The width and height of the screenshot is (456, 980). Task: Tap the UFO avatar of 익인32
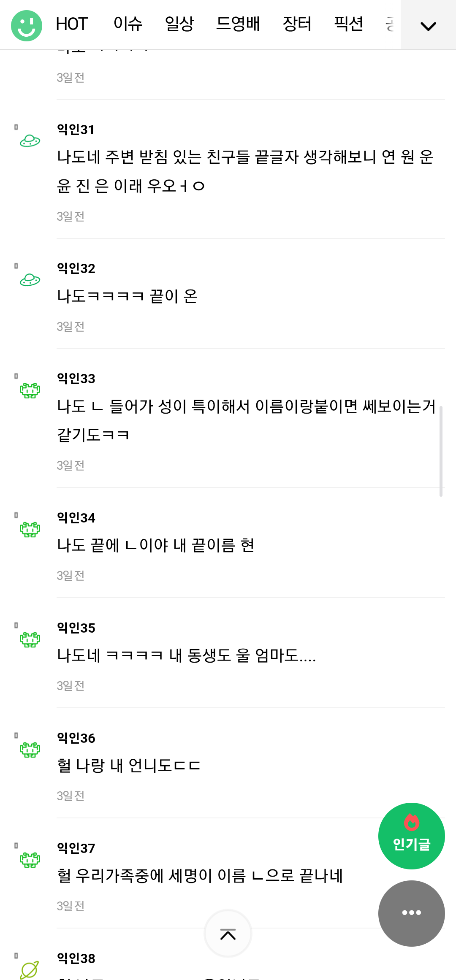(x=30, y=279)
